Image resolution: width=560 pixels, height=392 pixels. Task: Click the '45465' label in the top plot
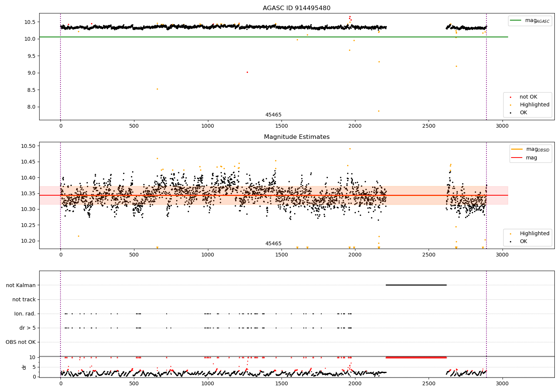tap(273, 115)
